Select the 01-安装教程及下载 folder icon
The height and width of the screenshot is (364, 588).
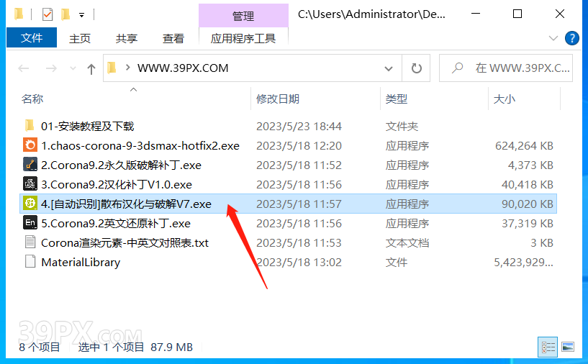pos(30,126)
